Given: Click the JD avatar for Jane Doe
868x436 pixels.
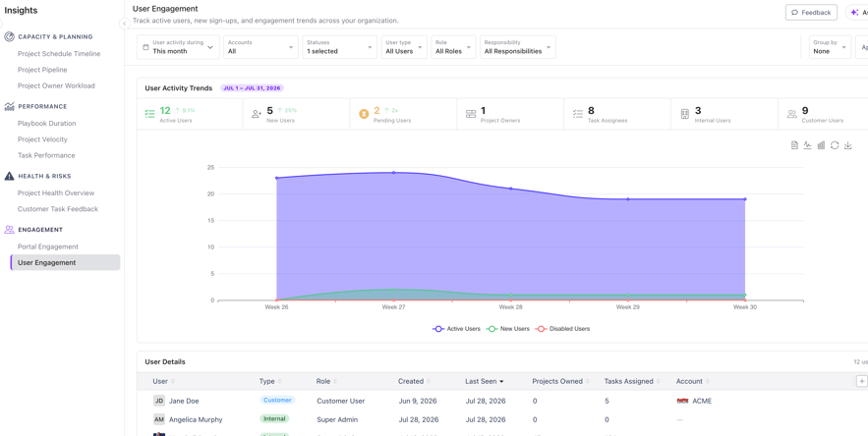Looking at the screenshot, I should (159, 401).
